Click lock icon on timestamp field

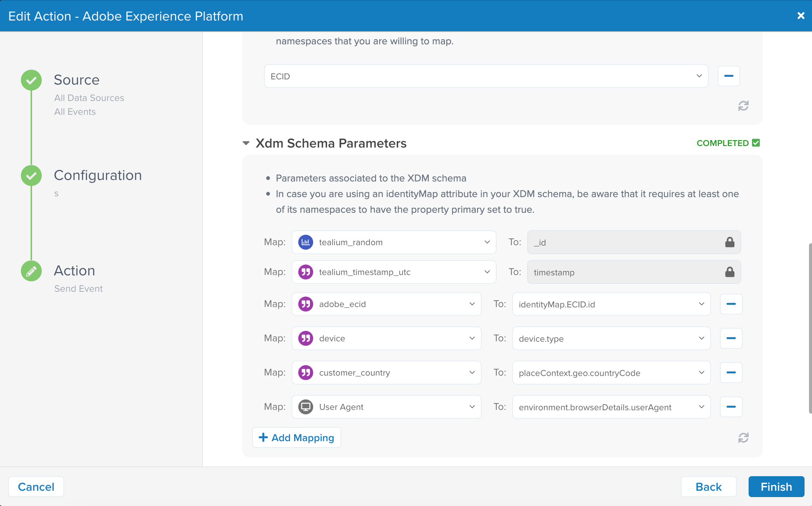[x=730, y=272]
